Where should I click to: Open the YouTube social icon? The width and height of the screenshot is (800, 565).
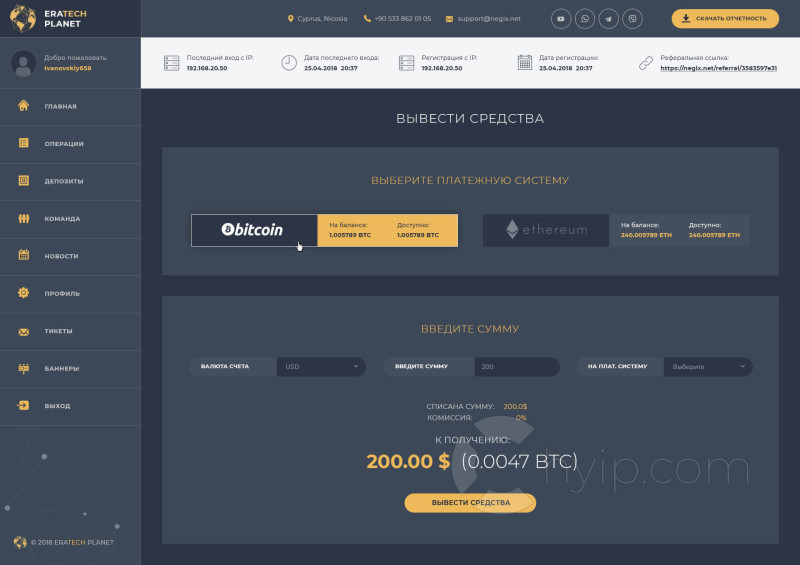pyautogui.click(x=561, y=19)
